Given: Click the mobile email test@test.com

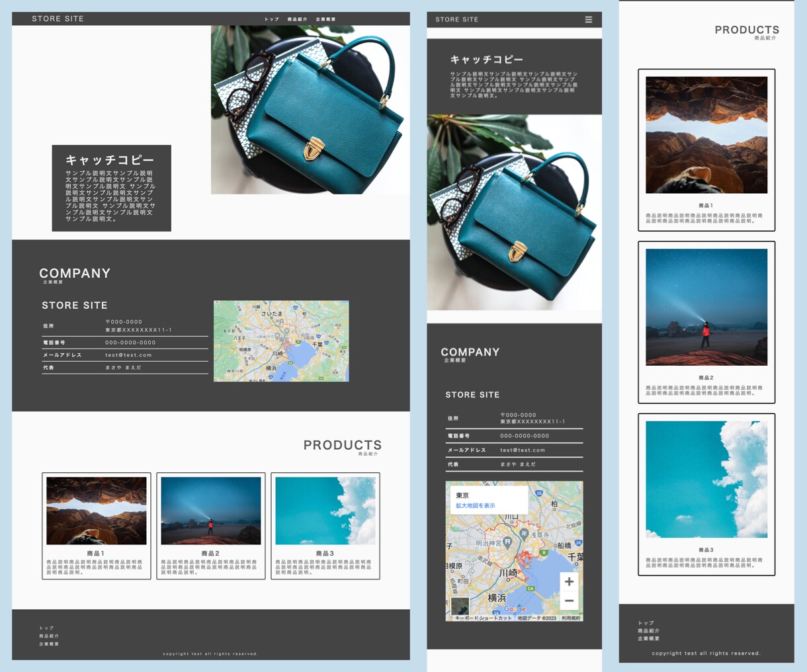Looking at the screenshot, I should [523, 450].
